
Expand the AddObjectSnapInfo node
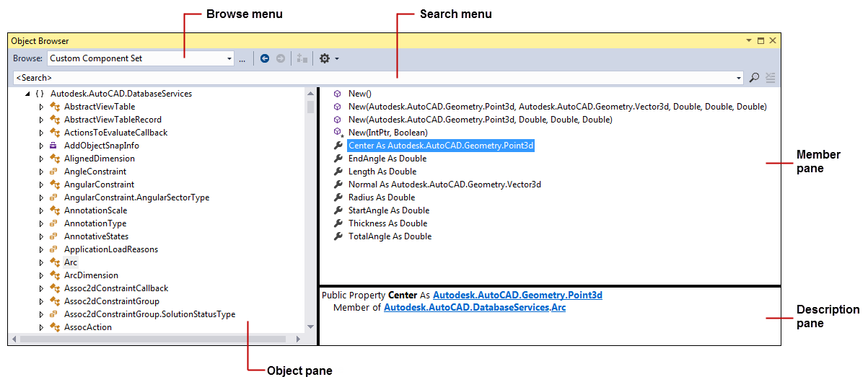[x=41, y=146]
